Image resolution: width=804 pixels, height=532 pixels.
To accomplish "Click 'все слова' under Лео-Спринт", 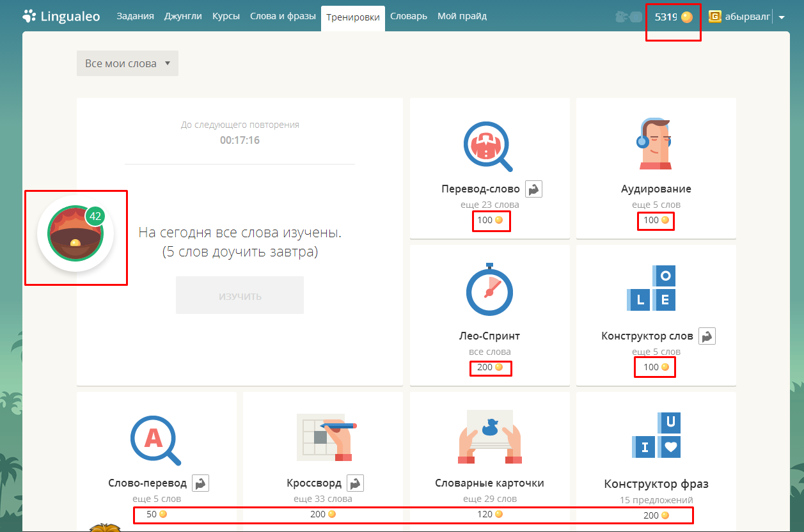I will 490,352.
